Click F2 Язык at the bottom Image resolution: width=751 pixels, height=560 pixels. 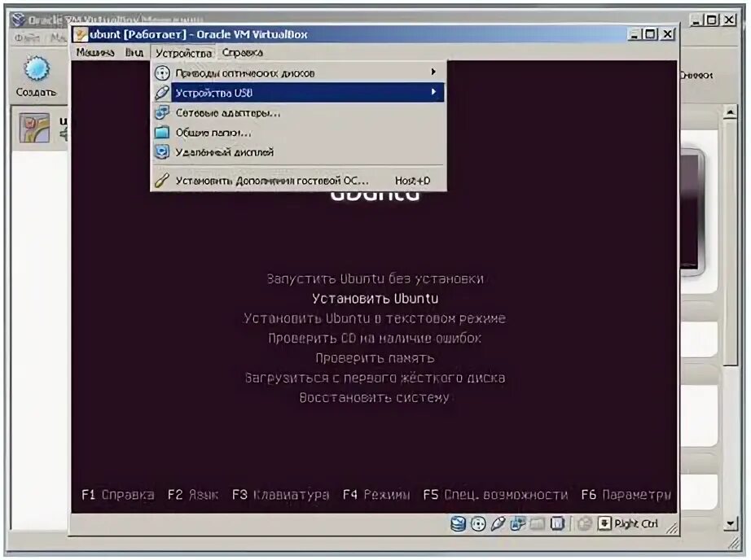point(193,494)
